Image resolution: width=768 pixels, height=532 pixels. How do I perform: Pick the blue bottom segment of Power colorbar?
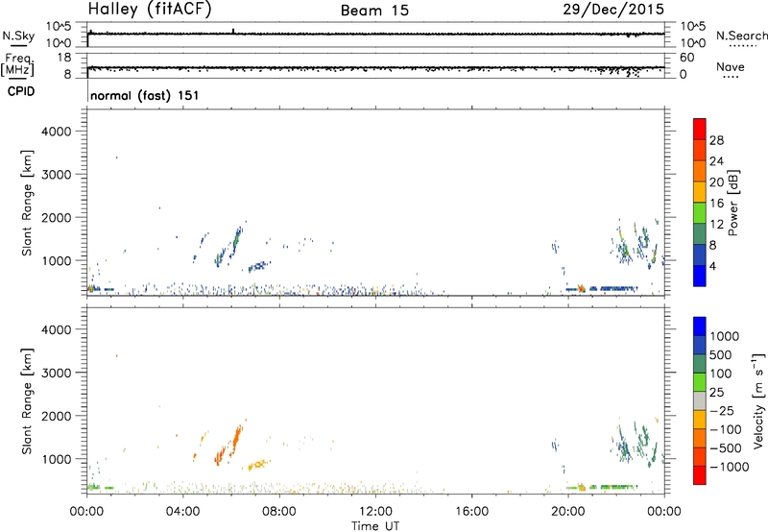(700, 277)
